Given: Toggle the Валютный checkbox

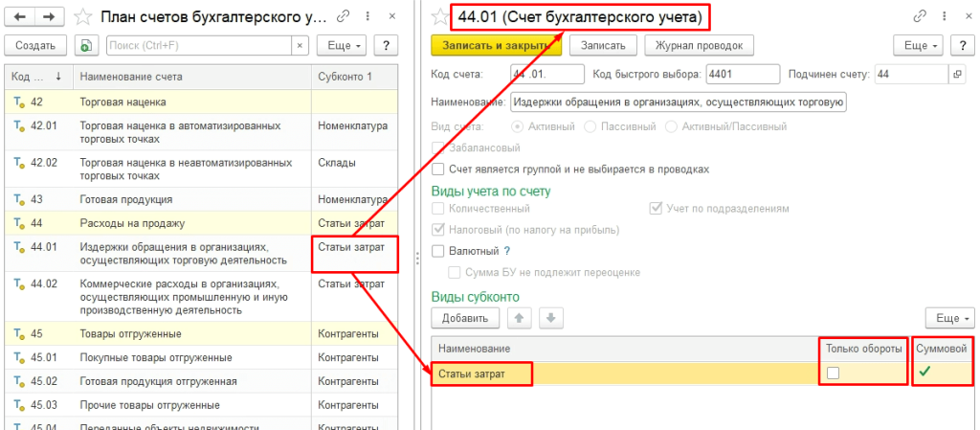Looking at the screenshot, I should 438,251.
